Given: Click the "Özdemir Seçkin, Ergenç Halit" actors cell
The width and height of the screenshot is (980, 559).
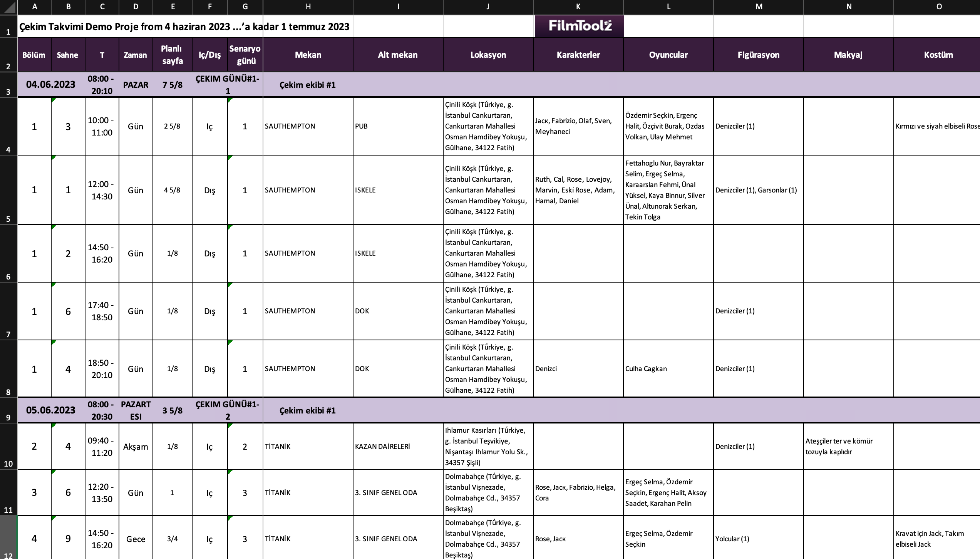Looking at the screenshot, I should 668,126.
